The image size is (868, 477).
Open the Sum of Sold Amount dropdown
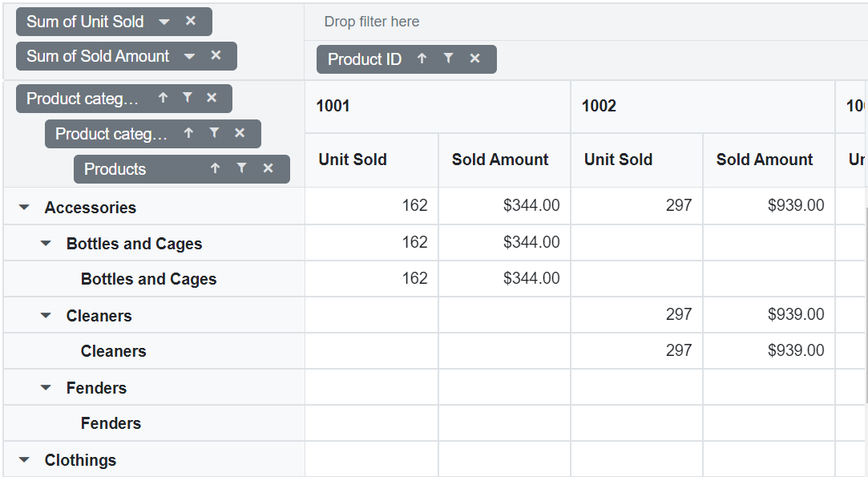coord(189,56)
